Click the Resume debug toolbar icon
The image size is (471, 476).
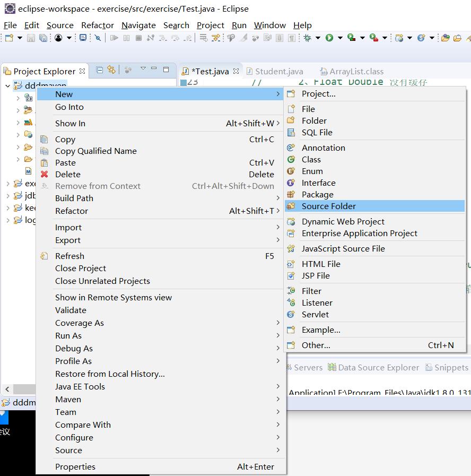click(114, 38)
